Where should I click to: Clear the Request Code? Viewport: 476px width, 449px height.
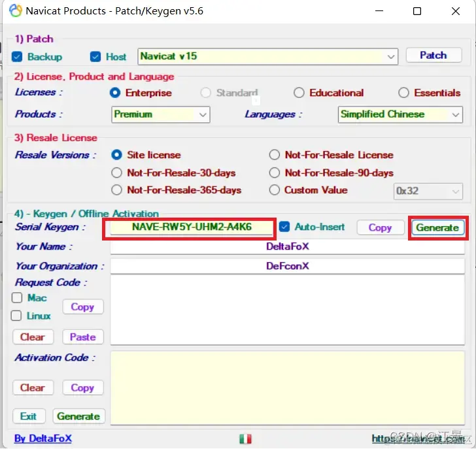point(33,337)
